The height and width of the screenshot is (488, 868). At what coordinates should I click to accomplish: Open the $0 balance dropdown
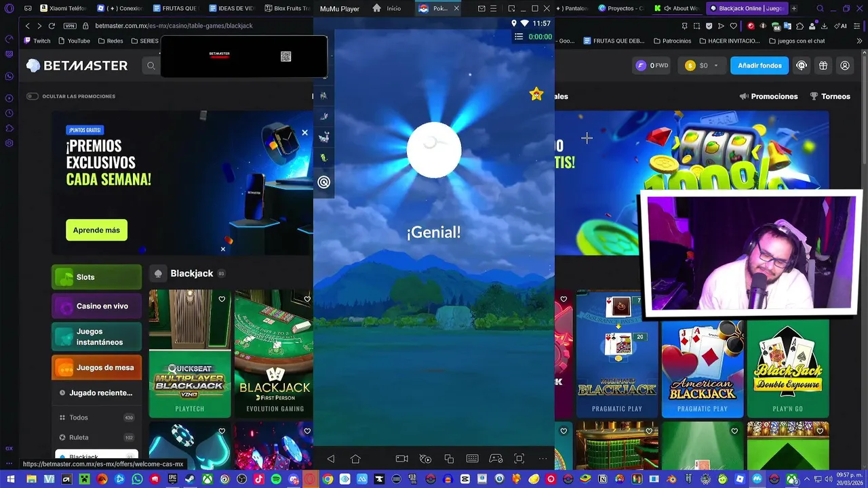tap(703, 66)
